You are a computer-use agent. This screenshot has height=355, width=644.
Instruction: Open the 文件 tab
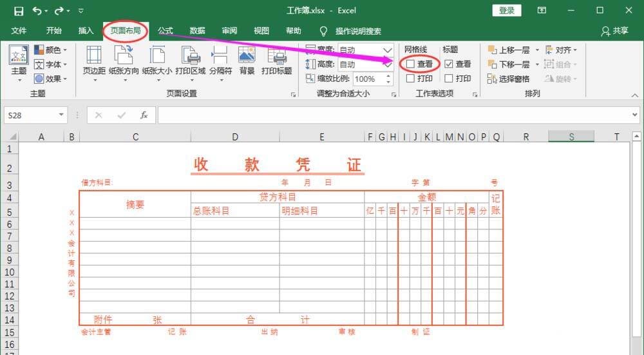19,31
